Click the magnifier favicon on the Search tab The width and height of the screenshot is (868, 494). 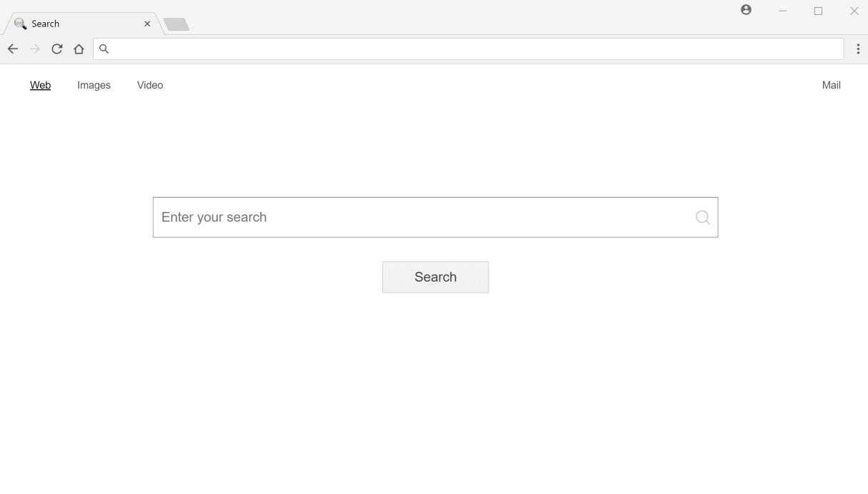tap(20, 23)
